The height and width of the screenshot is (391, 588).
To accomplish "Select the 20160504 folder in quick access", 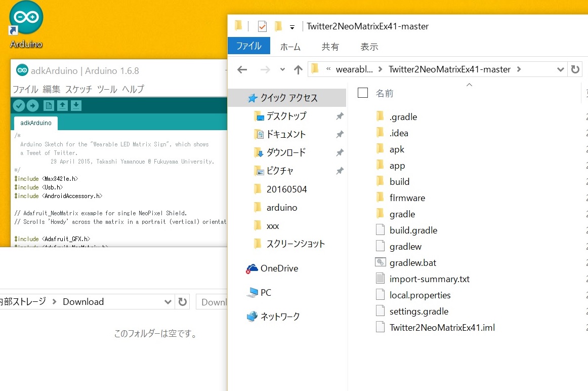I will pyautogui.click(x=287, y=189).
